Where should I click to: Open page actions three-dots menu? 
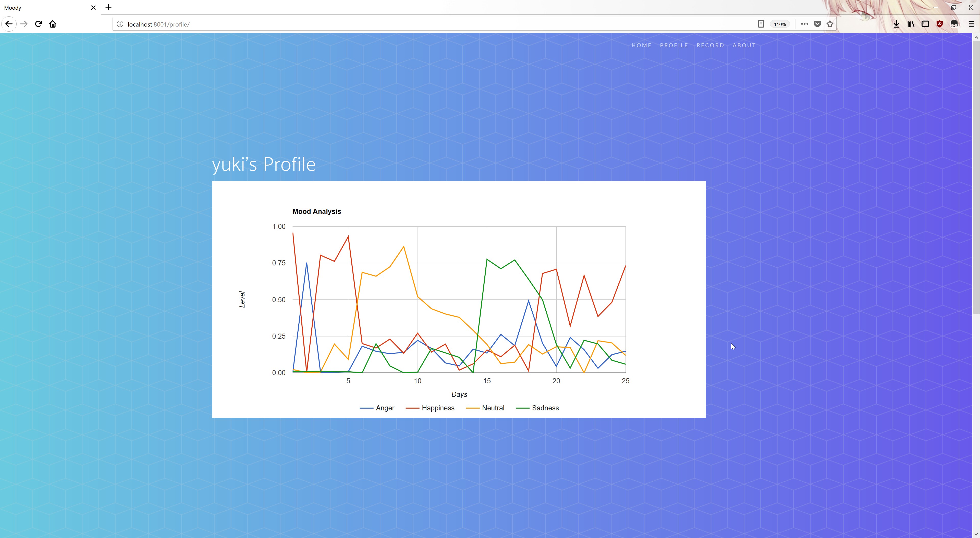[x=804, y=24]
